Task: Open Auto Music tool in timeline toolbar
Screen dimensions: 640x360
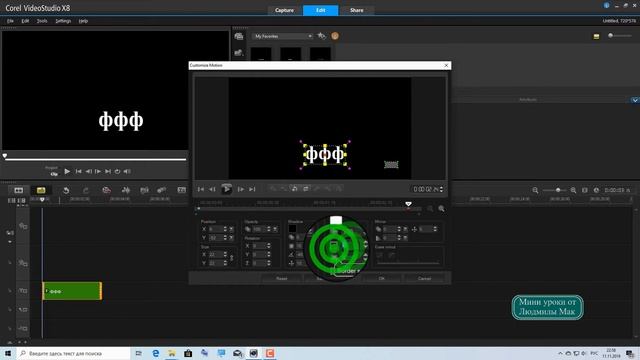Action: pyautogui.click(x=144, y=190)
